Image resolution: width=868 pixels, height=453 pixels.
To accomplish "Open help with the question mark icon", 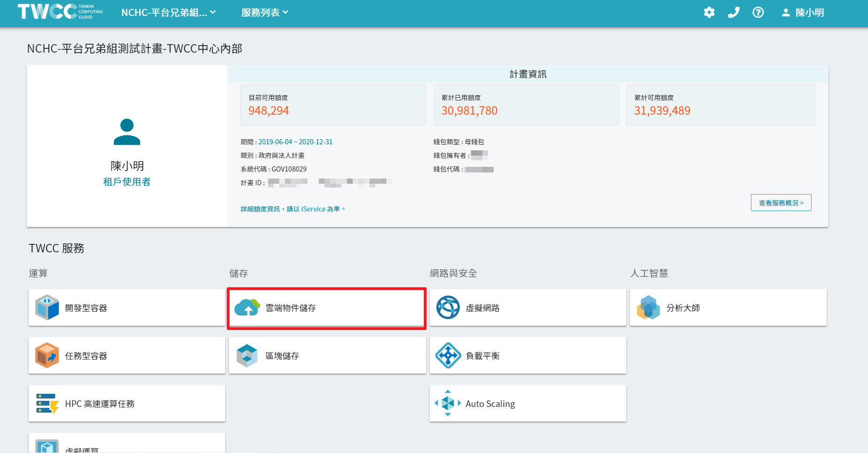I will (x=758, y=13).
